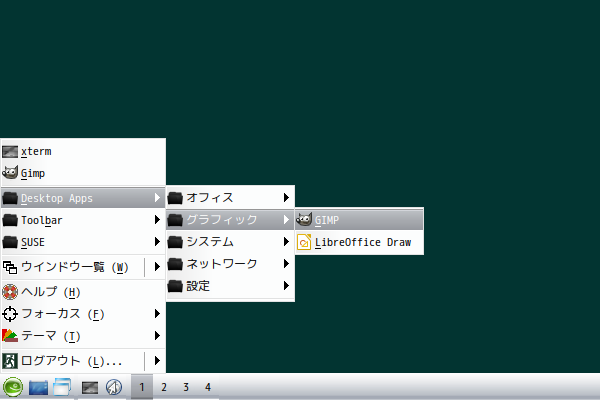Click the window list taskbar icon
Image resolution: width=600 pixels, height=400 pixels.
(x=62, y=387)
